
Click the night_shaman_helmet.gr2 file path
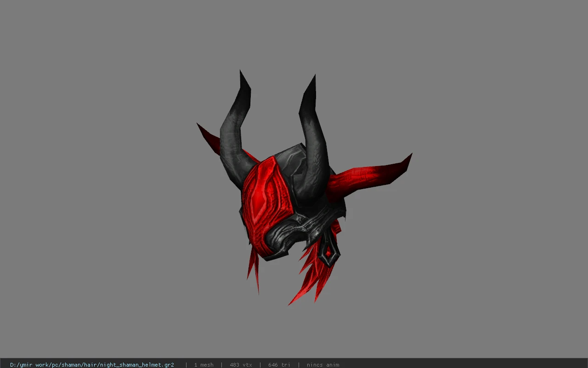pos(92,364)
